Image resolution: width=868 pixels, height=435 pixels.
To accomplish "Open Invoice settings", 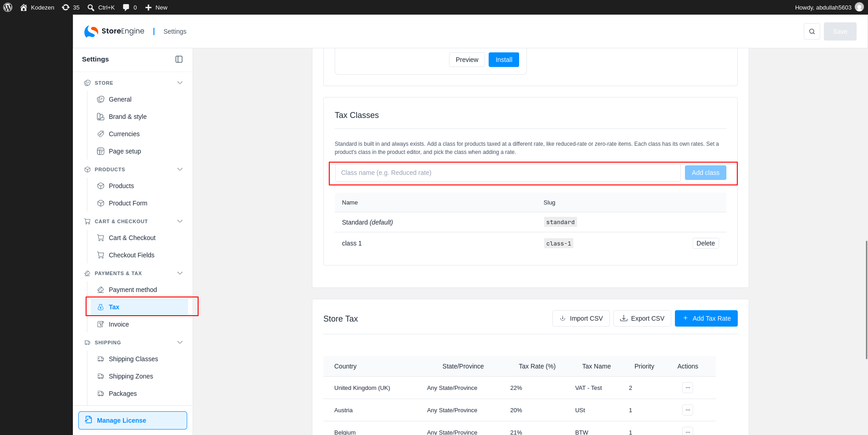I will [x=139, y=324].
